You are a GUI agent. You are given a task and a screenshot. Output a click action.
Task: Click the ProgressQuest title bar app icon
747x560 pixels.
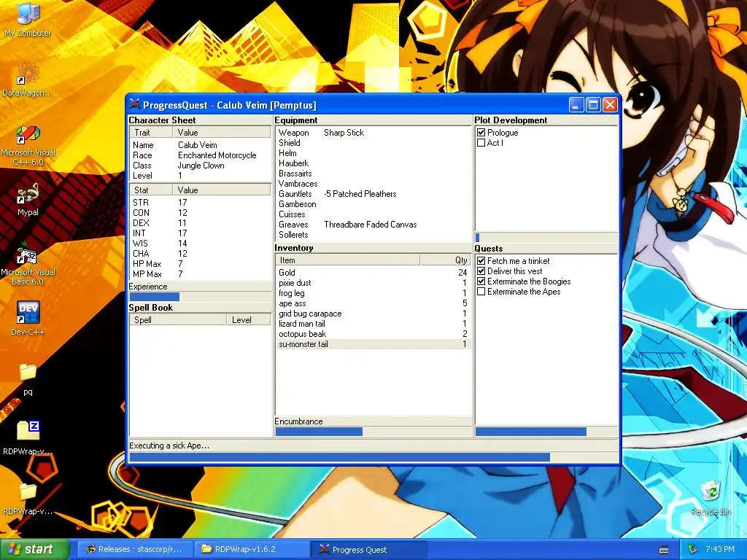click(135, 104)
